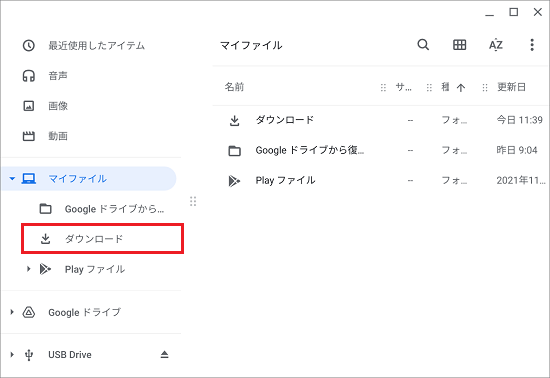Click the Google Drive triangle icon
550x378 pixels.
click(x=29, y=312)
